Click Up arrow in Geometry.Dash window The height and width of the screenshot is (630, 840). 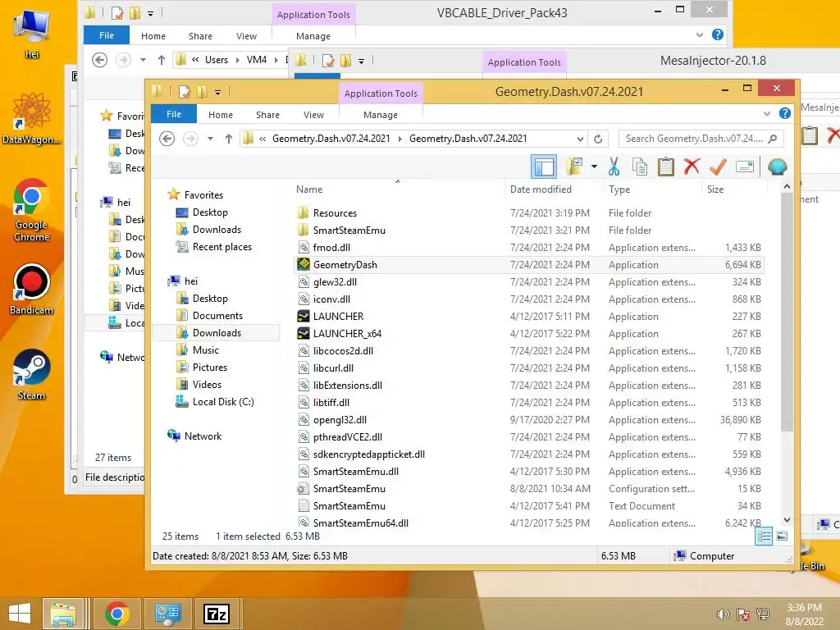coord(229,139)
